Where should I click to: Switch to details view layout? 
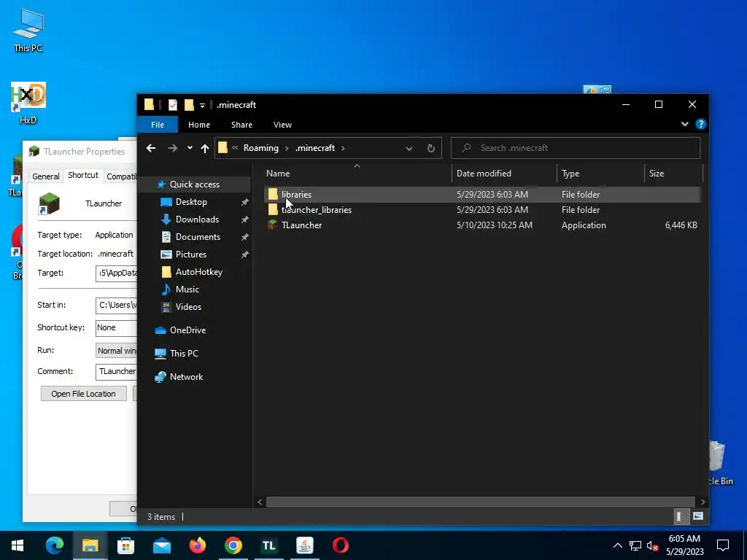coord(680,516)
